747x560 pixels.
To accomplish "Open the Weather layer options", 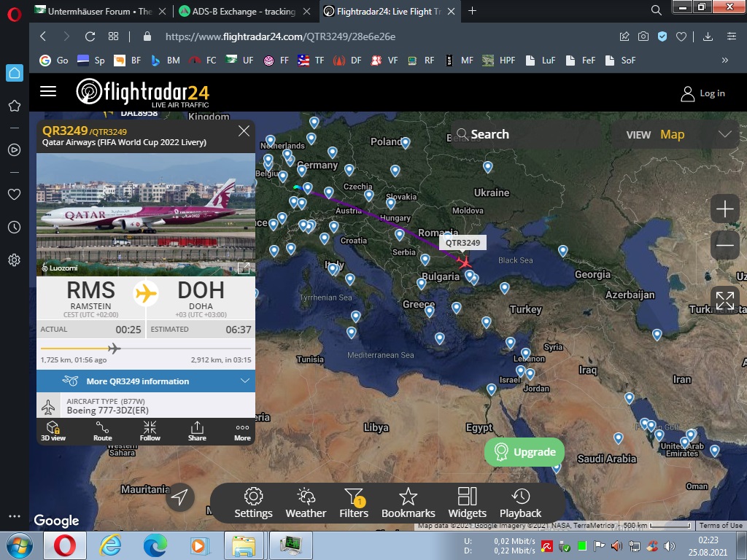I will 306,504.
